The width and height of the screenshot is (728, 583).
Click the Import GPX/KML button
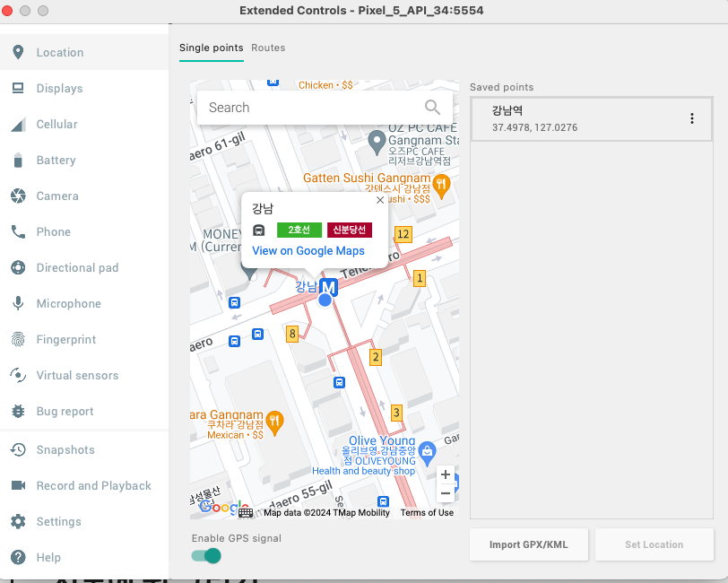[529, 544]
